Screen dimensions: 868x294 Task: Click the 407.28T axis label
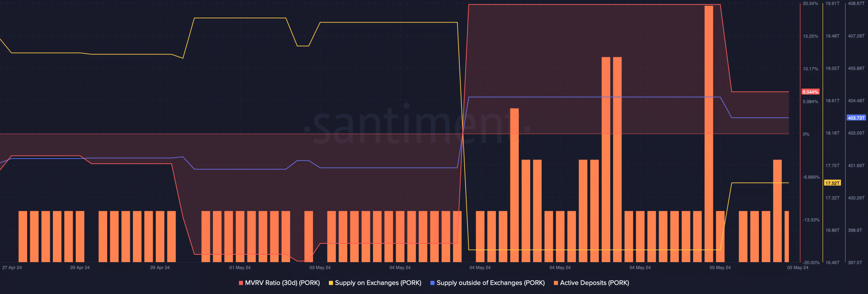[x=856, y=36]
